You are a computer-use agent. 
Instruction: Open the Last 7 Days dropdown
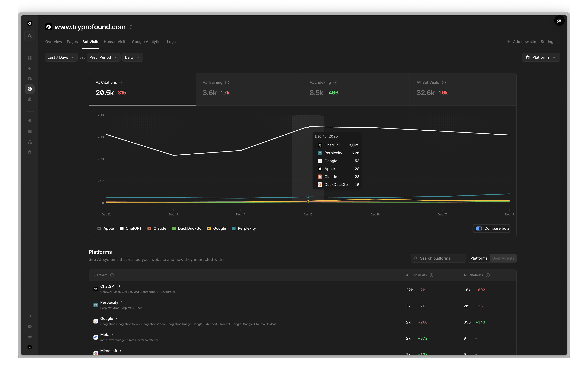pos(61,57)
